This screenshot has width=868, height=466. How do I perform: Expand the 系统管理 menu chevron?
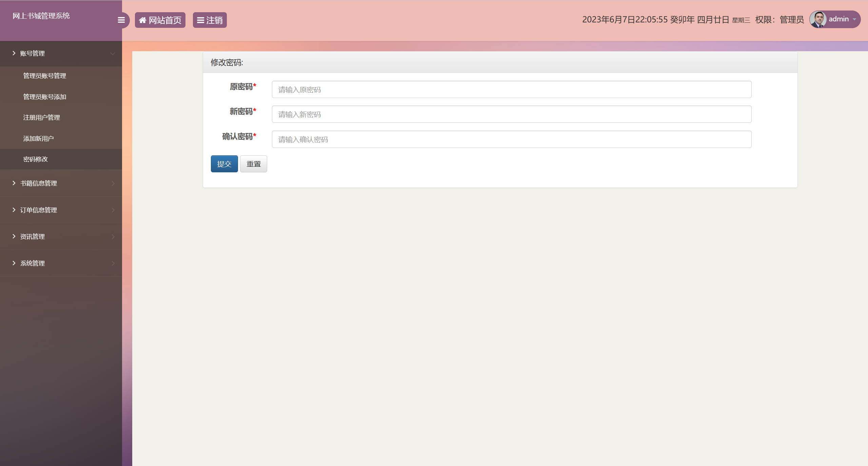pyautogui.click(x=113, y=263)
